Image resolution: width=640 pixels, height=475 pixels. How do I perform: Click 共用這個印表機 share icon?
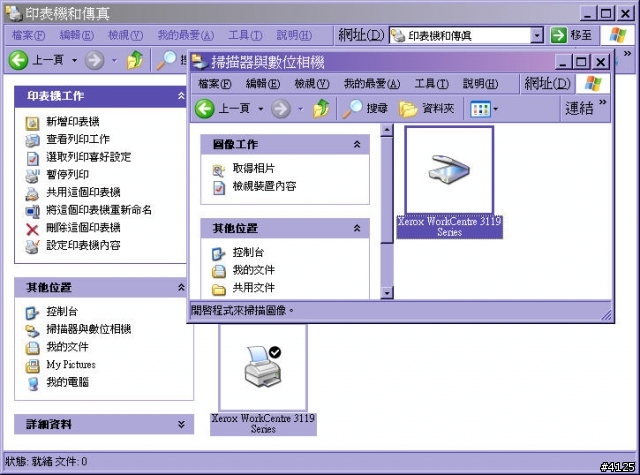click(x=32, y=193)
